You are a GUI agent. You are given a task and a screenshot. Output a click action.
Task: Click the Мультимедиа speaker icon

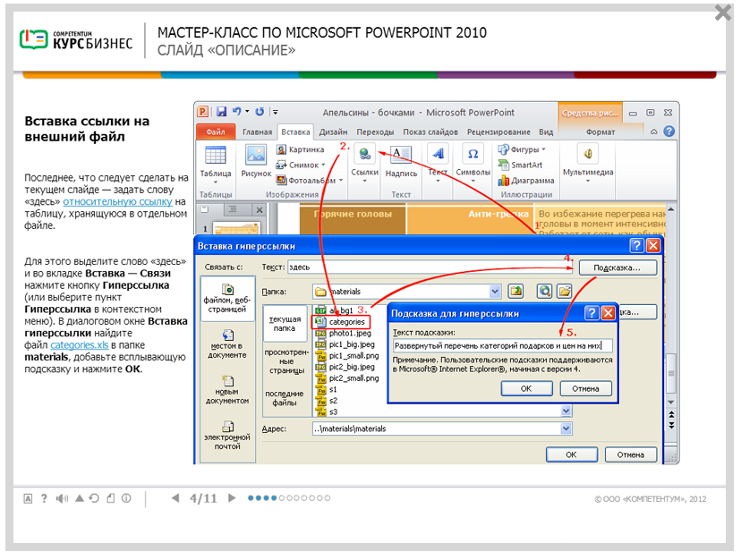pos(588,154)
